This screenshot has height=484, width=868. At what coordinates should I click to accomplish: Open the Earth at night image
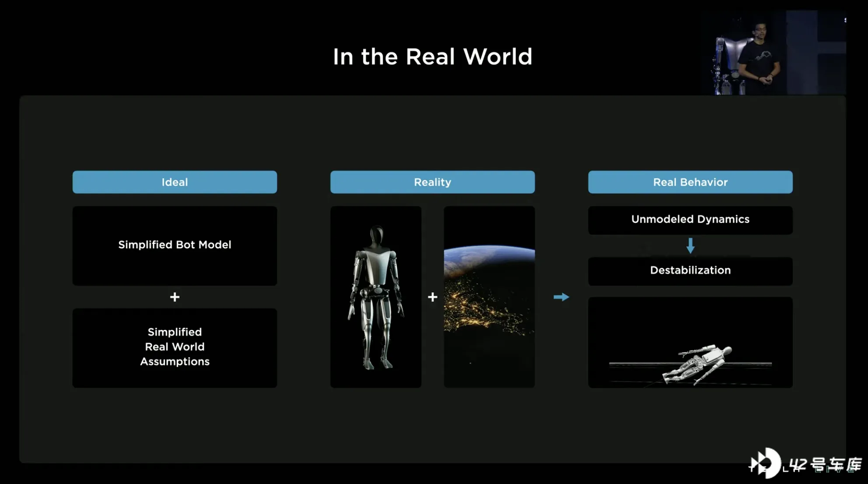(x=489, y=297)
